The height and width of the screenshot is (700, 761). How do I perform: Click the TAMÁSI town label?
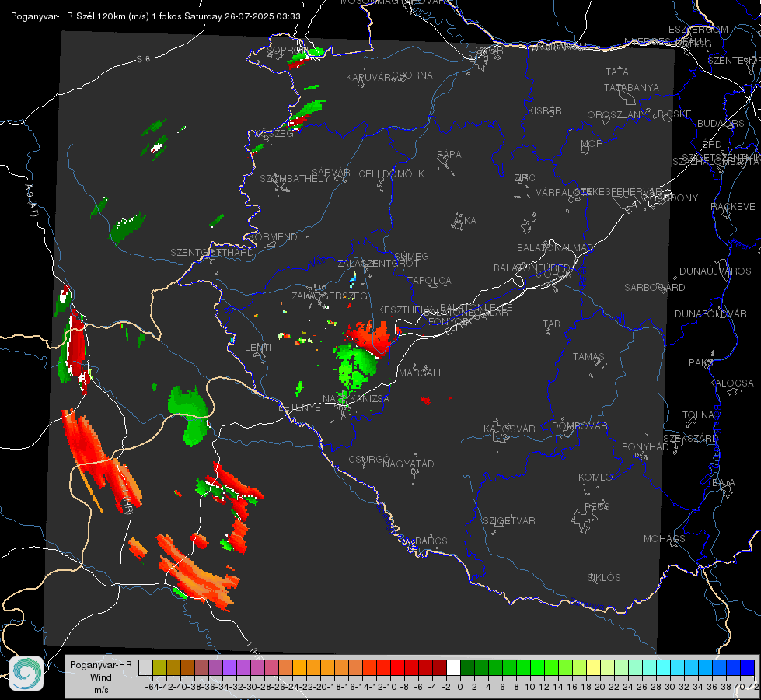pyautogui.click(x=590, y=356)
